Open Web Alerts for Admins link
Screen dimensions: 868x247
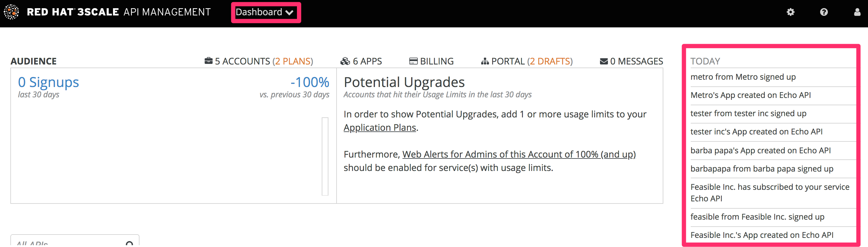pos(519,154)
